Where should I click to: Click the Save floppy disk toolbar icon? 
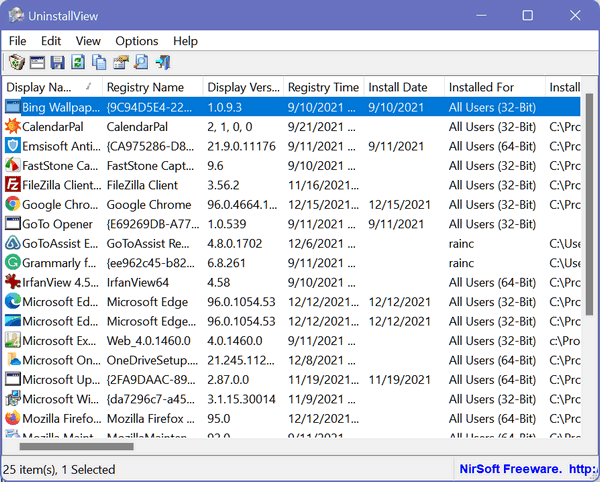tap(57, 62)
